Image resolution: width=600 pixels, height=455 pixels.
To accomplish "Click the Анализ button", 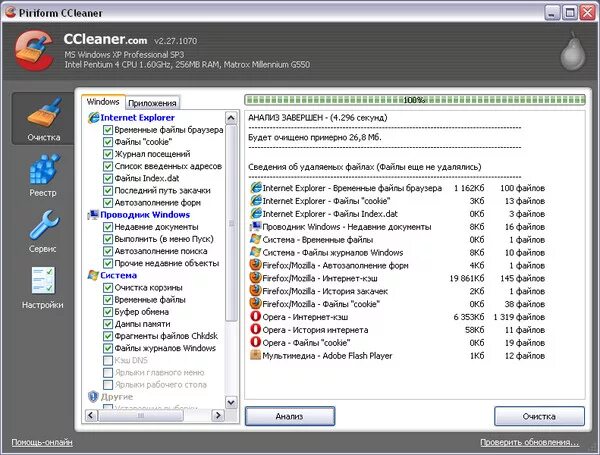I will [x=290, y=416].
